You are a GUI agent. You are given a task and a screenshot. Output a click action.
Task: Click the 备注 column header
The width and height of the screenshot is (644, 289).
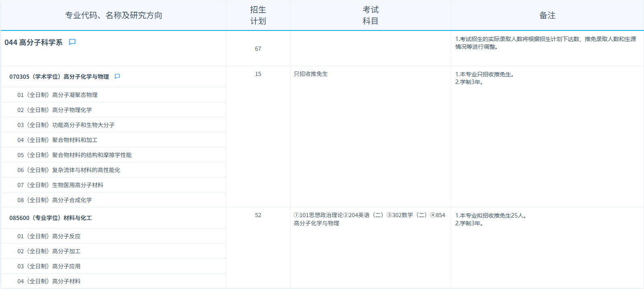pos(547,15)
